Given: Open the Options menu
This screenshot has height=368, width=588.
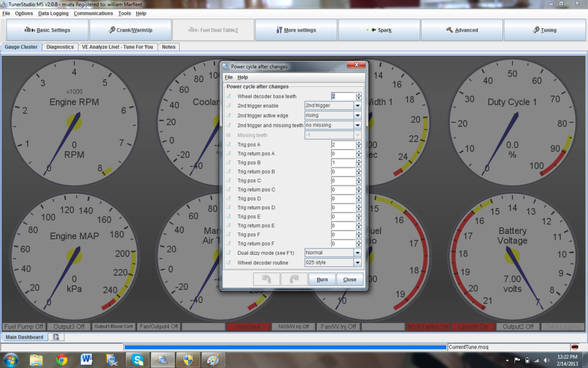Looking at the screenshot, I should pyautogui.click(x=24, y=13).
